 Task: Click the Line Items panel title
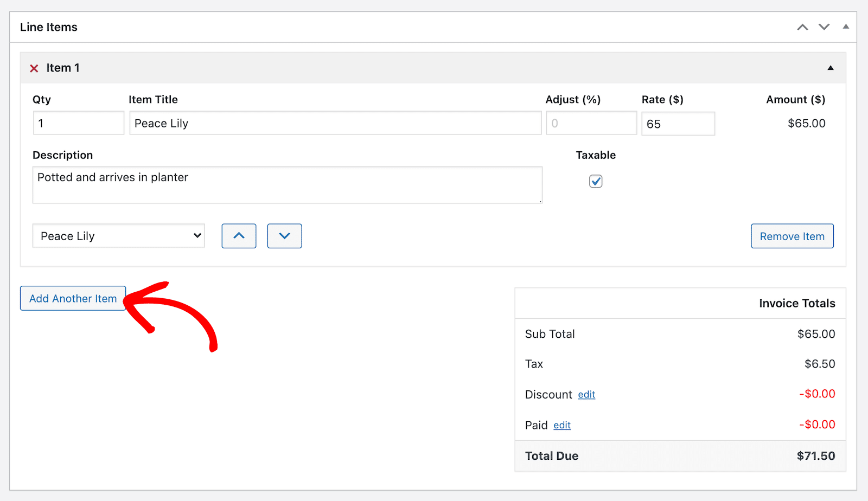coord(49,27)
